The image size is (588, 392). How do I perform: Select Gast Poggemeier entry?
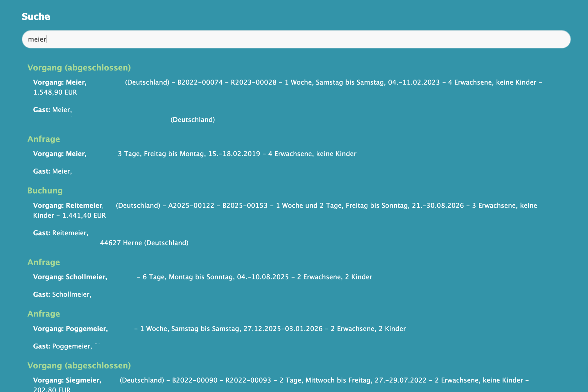(62, 346)
